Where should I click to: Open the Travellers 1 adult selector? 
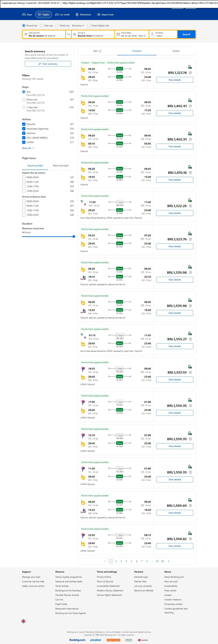(163, 34)
